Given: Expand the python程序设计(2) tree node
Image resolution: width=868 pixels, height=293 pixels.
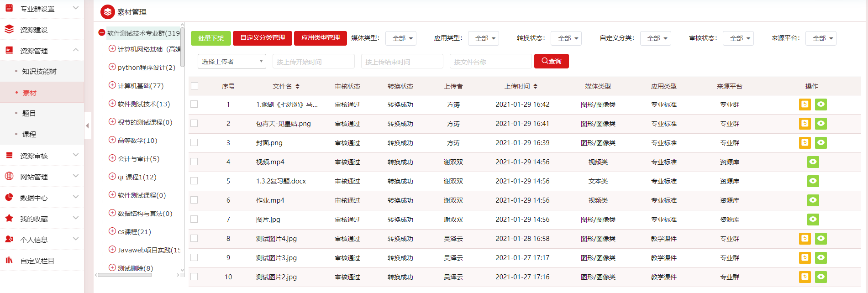Looking at the screenshot, I should coord(112,67).
